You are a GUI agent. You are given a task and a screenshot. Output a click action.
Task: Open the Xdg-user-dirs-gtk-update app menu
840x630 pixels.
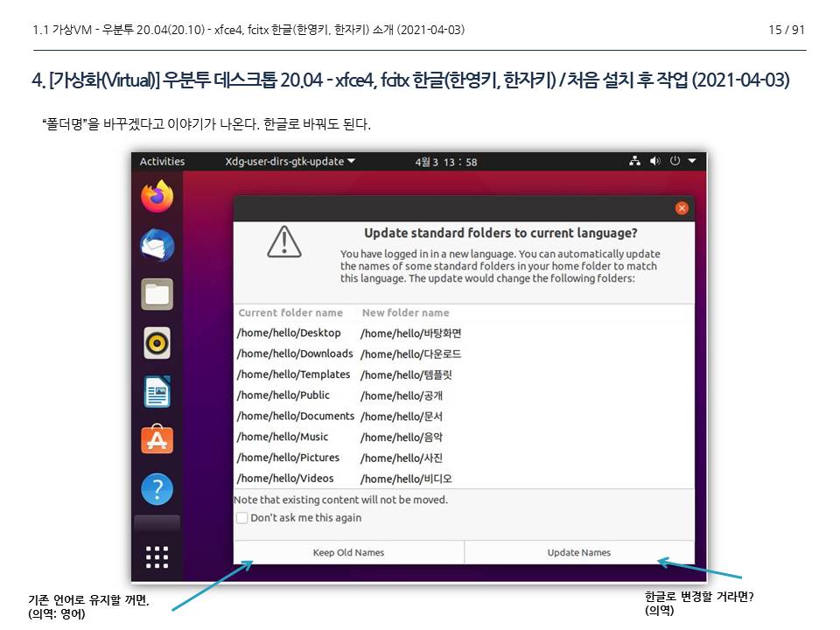[x=290, y=161]
